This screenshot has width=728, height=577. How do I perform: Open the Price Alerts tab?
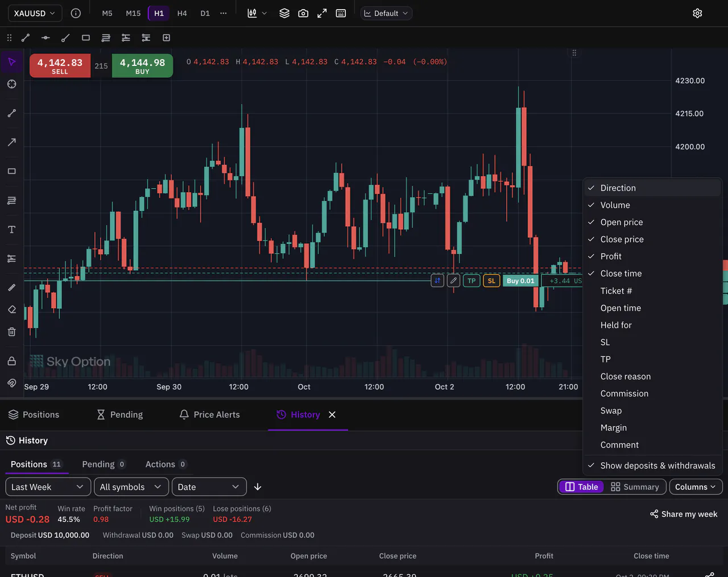pos(210,415)
